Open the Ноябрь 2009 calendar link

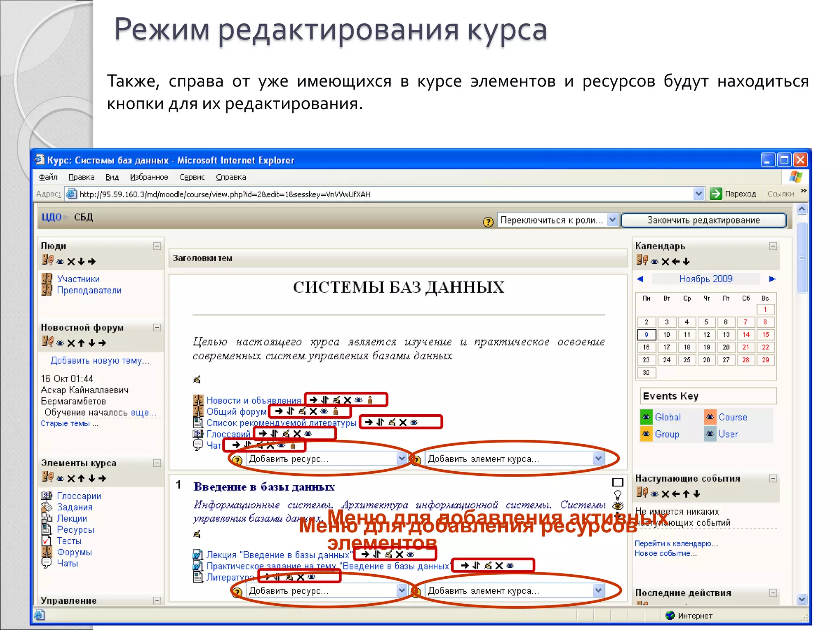point(706,279)
